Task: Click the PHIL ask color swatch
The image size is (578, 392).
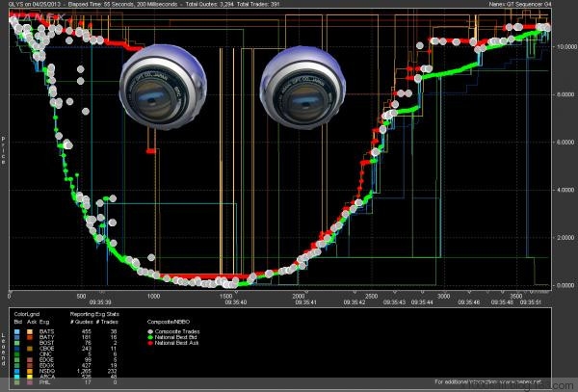Action: (30, 382)
